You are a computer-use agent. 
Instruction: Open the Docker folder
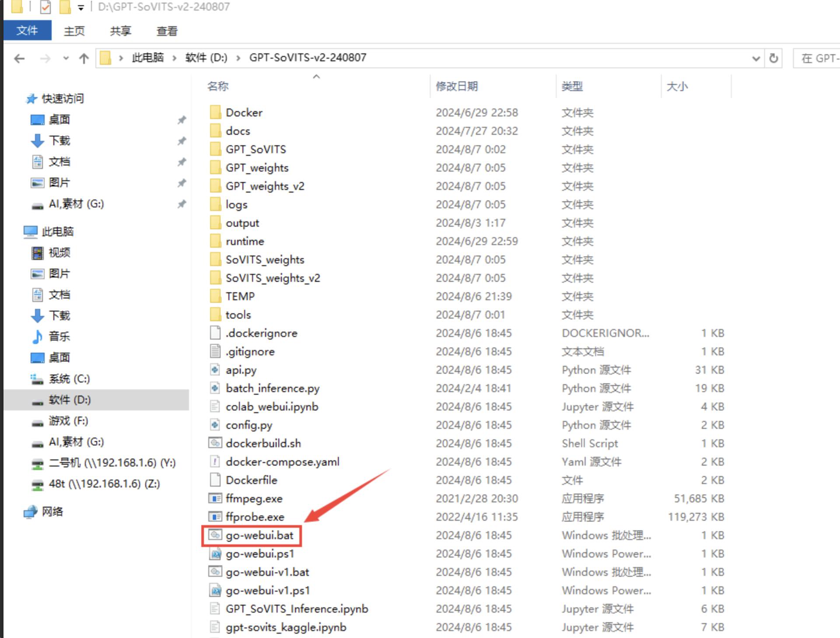[x=244, y=112]
